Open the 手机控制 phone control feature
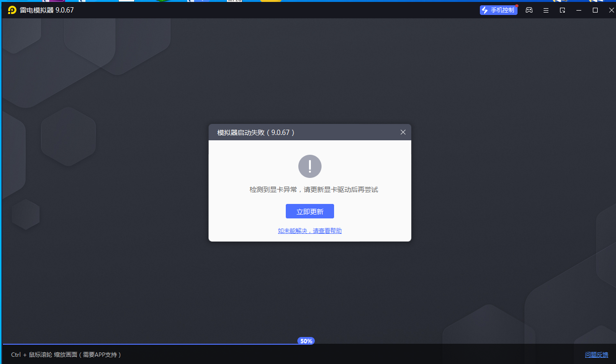The image size is (616, 364). tap(499, 10)
